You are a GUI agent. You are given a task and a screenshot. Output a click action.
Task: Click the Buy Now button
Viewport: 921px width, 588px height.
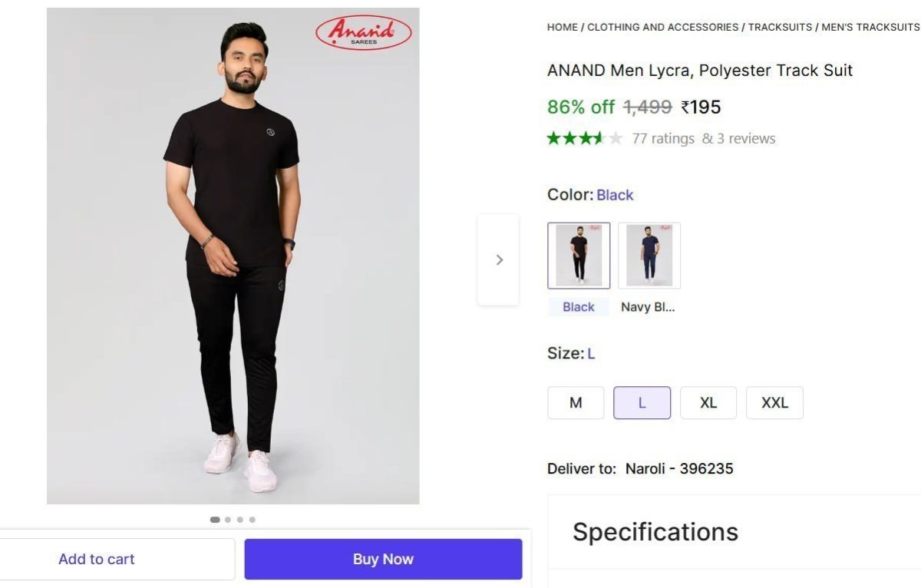coord(383,560)
